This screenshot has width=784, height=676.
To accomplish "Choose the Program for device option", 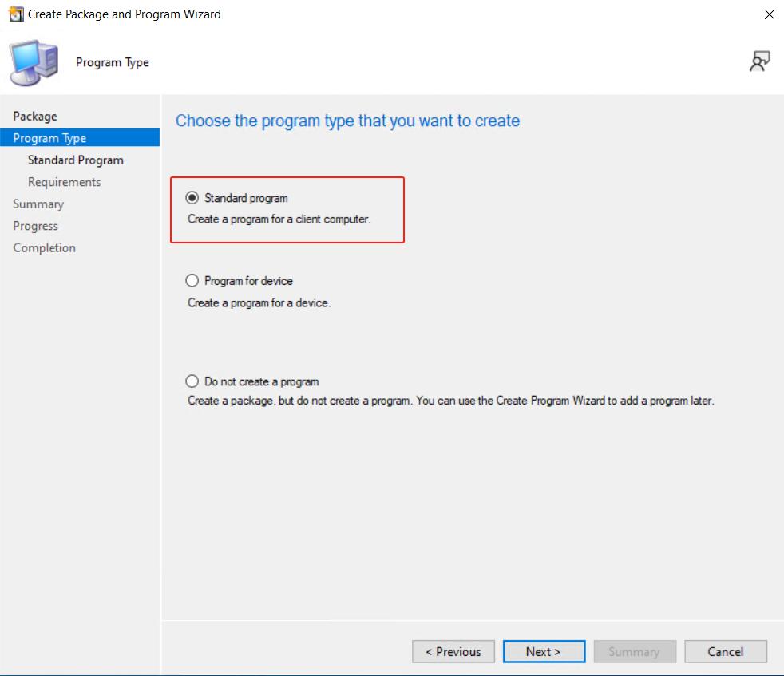I will tap(192, 281).
